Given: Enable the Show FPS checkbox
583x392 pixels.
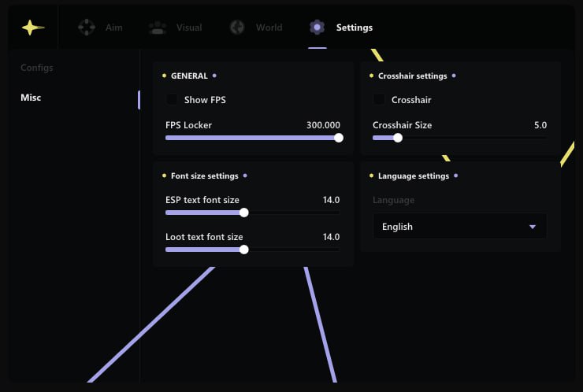Looking at the screenshot, I should 172,100.
